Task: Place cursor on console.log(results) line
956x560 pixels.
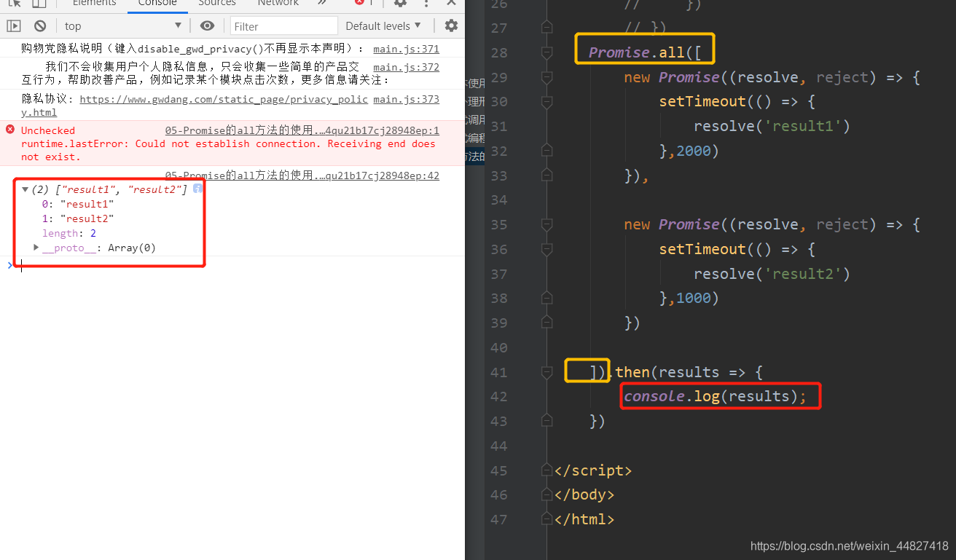Action: pyautogui.click(x=716, y=396)
